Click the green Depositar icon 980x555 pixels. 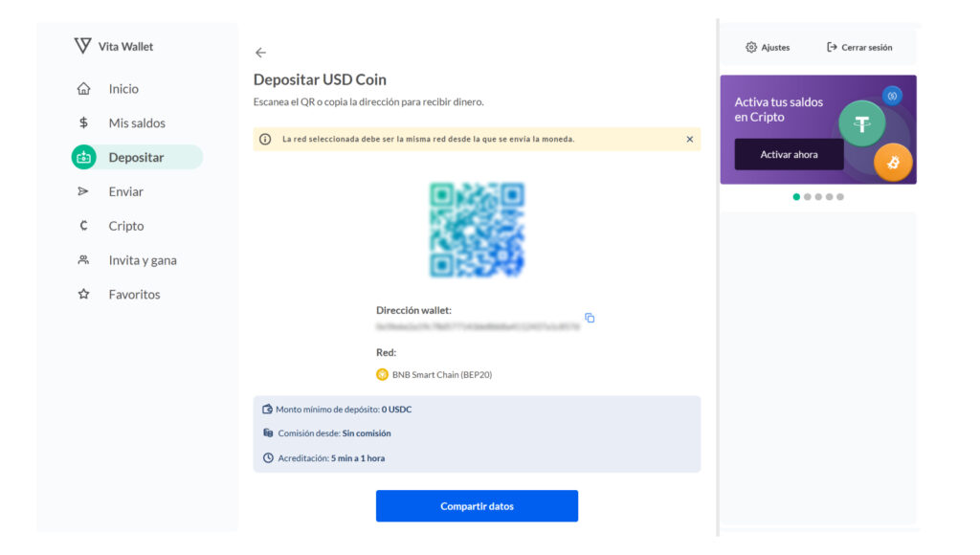tap(83, 157)
